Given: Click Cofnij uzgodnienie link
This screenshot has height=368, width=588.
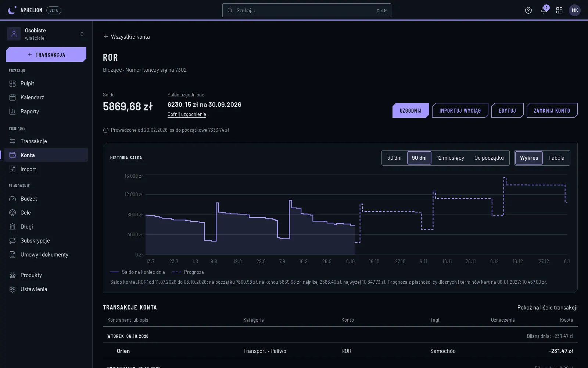Looking at the screenshot, I should (x=187, y=114).
